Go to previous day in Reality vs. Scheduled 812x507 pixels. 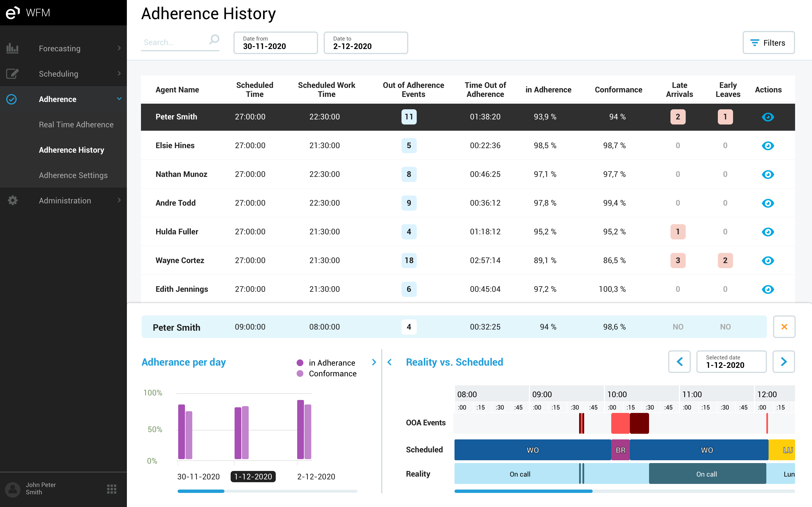click(x=679, y=362)
